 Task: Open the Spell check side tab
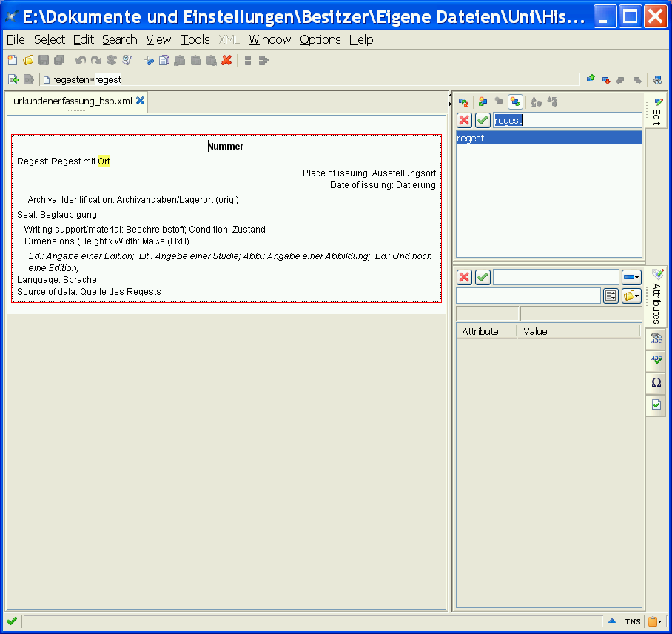coord(656,360)
